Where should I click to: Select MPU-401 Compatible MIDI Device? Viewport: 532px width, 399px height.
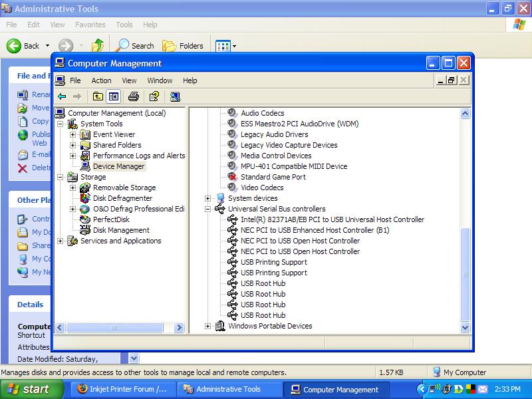coord(294,167)
